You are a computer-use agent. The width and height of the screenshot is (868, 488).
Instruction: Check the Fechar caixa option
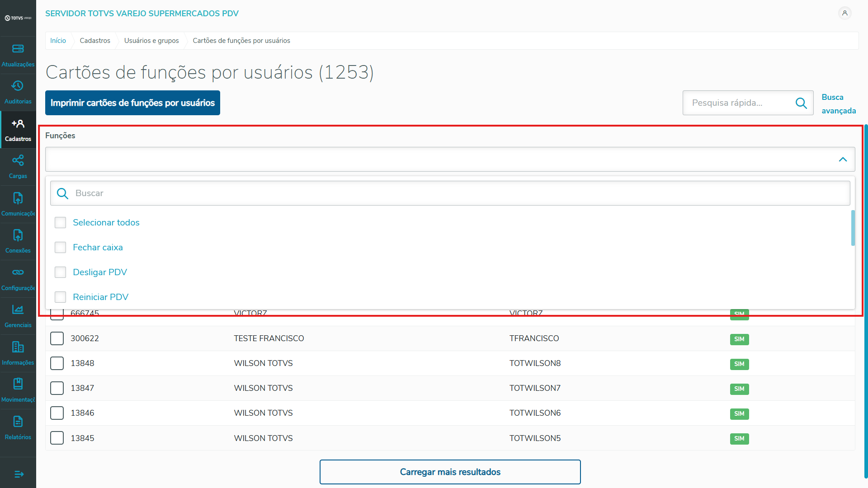click(x=60, y=247)
